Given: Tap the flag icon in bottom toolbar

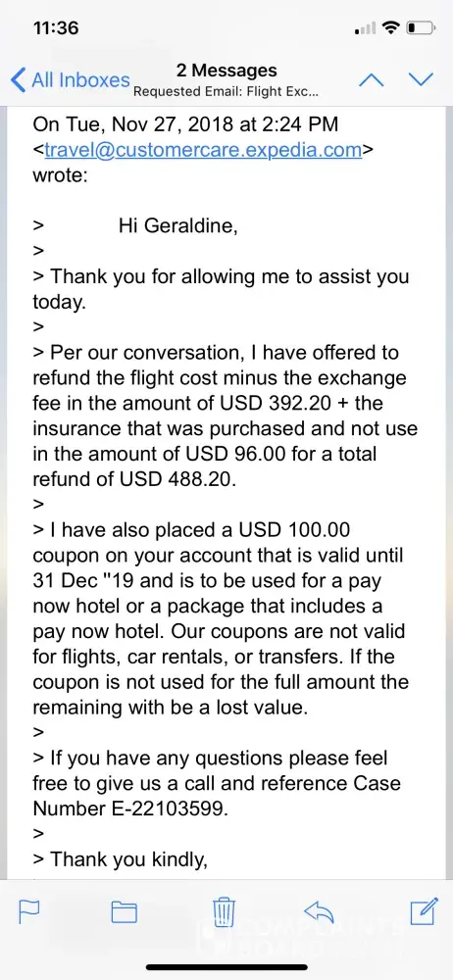Looking at the screenshot, I should point(29,911).
